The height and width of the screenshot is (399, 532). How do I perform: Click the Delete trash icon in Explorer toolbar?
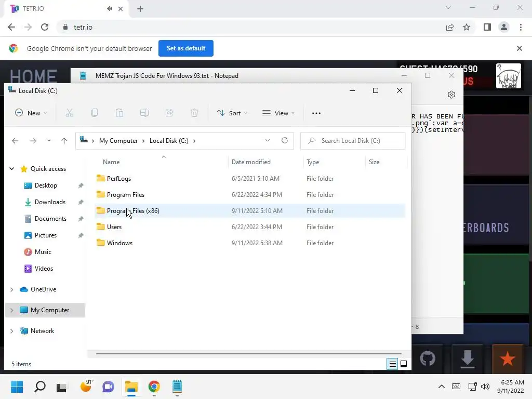(x=194, y=113)
